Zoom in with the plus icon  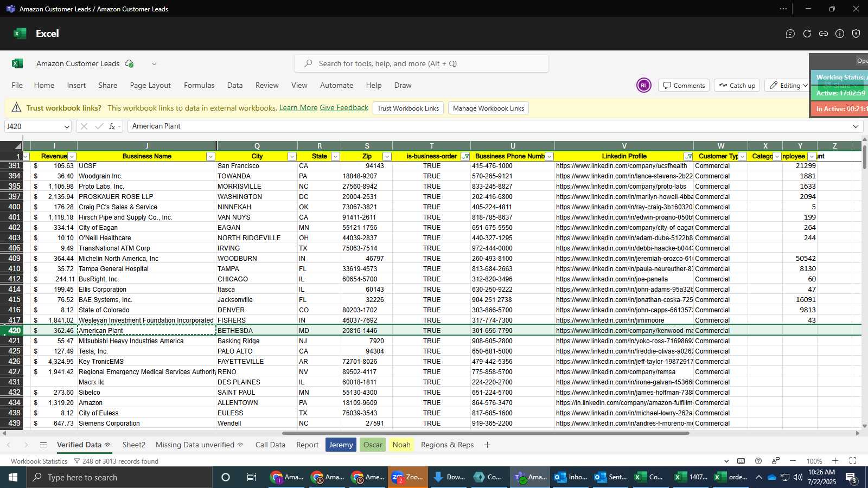[x=835, y=461]
